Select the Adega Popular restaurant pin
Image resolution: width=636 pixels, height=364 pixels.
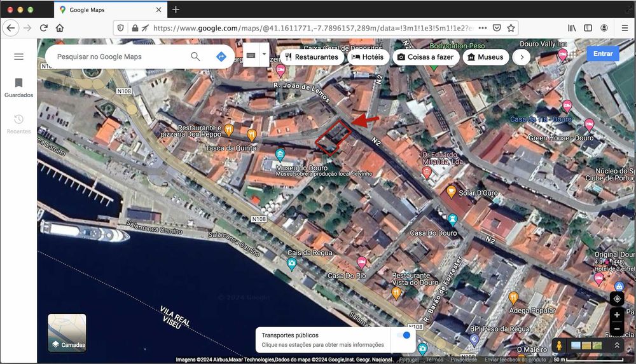tap(513, 298)
